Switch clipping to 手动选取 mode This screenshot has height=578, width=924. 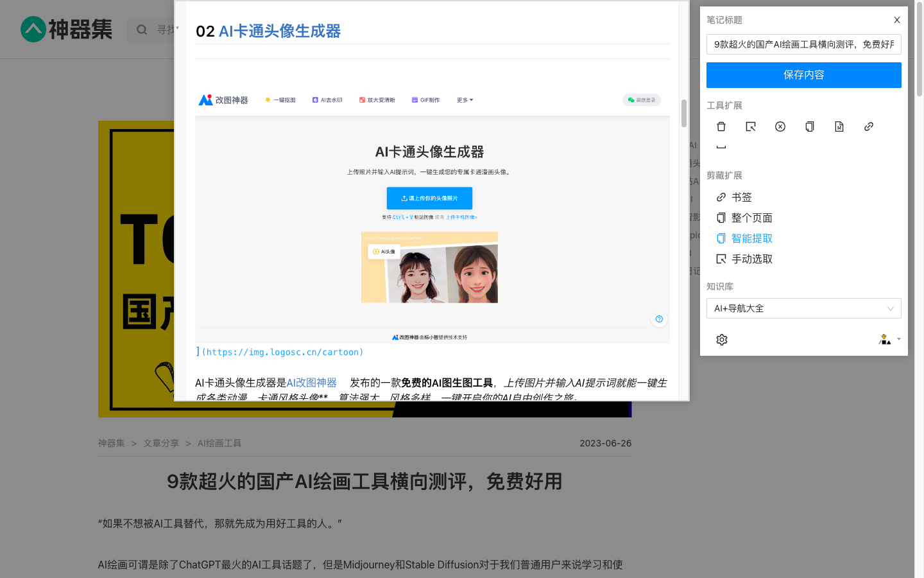[x=751, y=259]
